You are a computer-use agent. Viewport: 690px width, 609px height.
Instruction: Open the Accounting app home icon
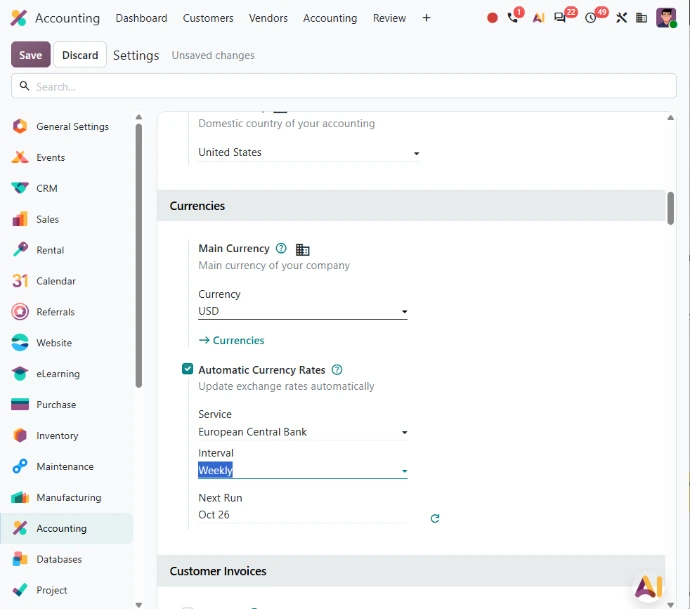pyautogui.click(x=18, y=18)
